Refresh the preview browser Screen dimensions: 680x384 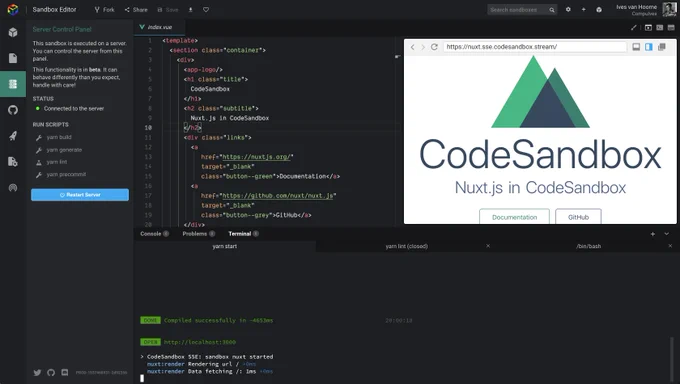pyautogui.click(x=434, y=47)
